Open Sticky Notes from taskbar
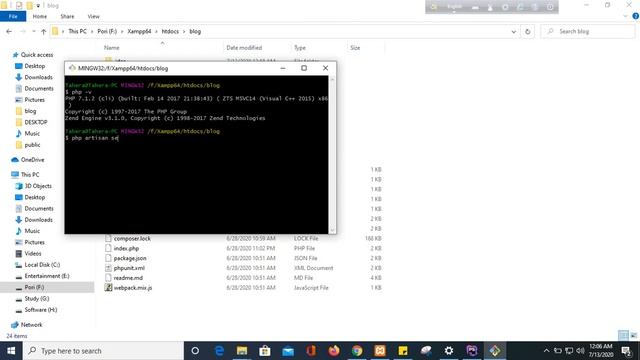This screenshot has width=640, height=360. [x=403, y=351]
